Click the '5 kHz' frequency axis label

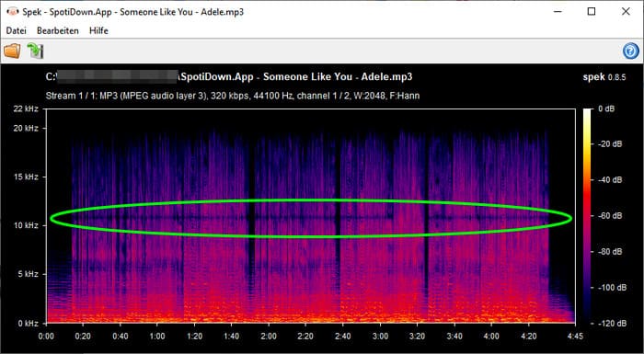click(x=28, y=274)
